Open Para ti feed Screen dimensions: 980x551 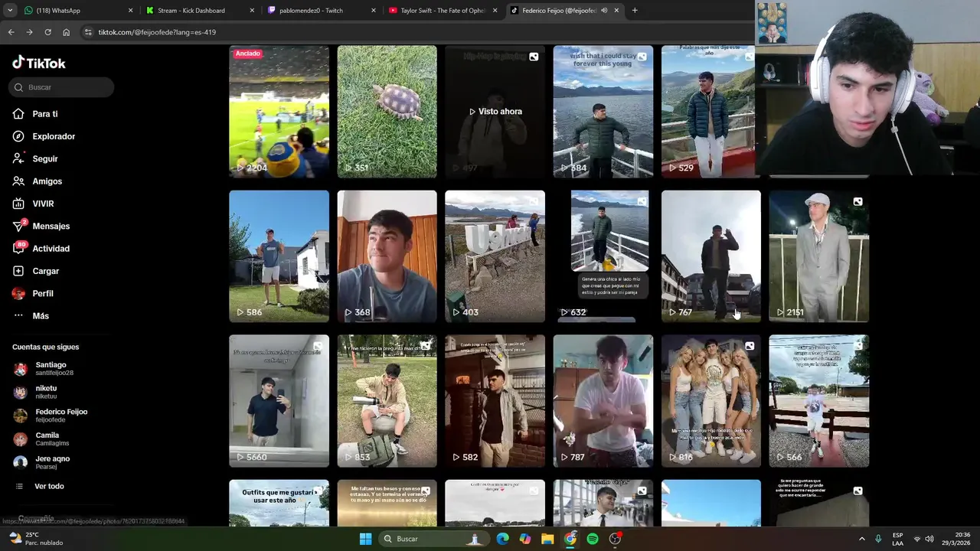tap(45, 114)
